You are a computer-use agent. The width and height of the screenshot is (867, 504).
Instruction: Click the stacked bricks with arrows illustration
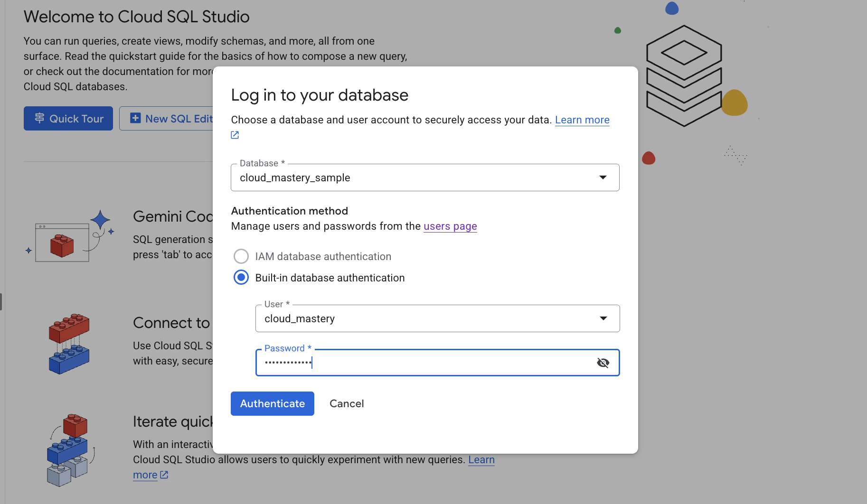point(70,450)
